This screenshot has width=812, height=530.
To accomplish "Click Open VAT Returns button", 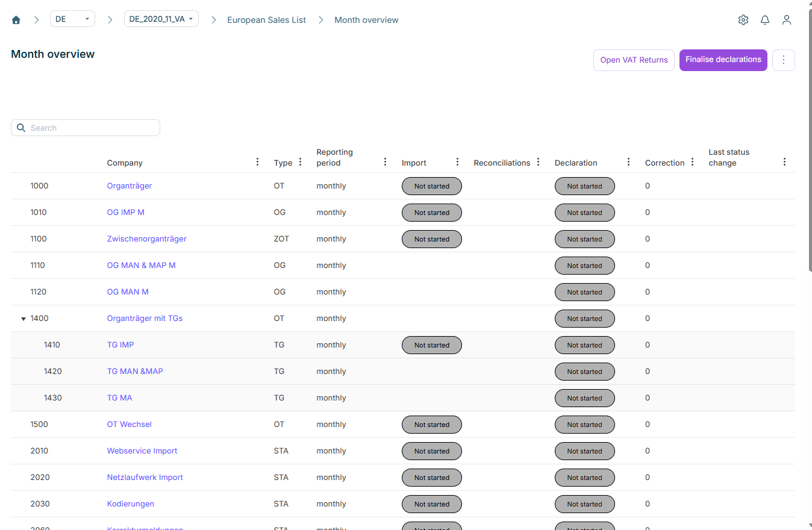I will click(634, 60).
